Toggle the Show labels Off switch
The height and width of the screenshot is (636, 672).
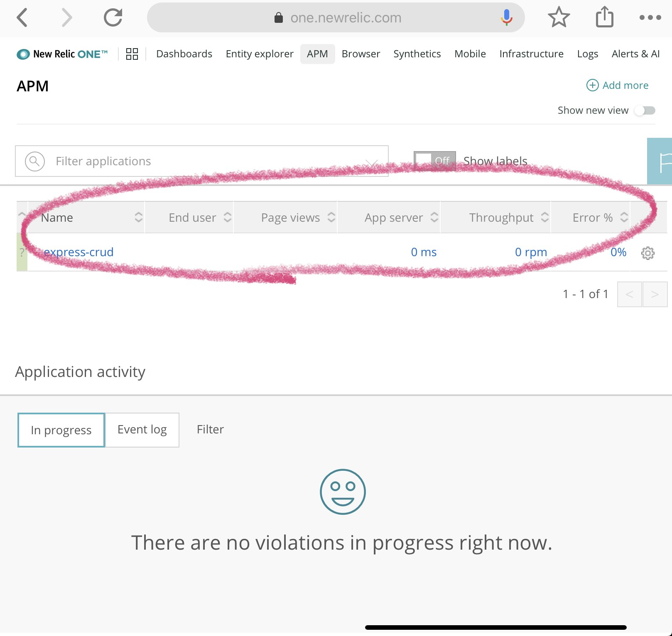click(434, 161)
